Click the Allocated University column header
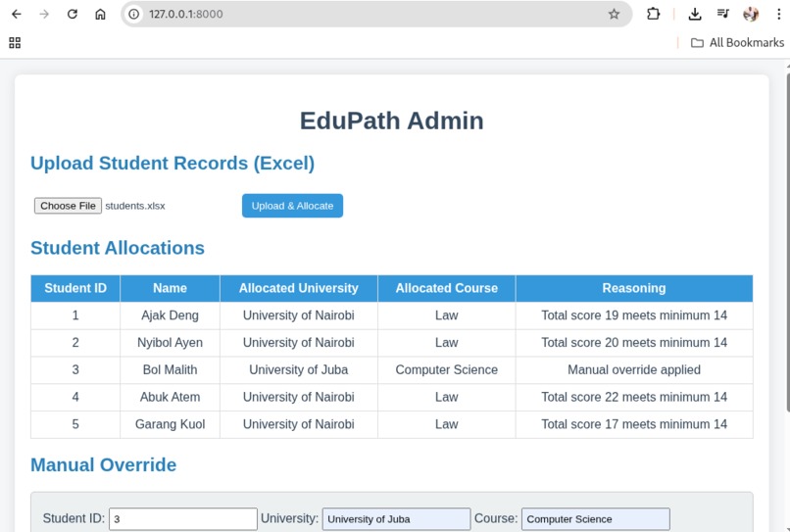 pyautogui.click(x=299, y=288)
